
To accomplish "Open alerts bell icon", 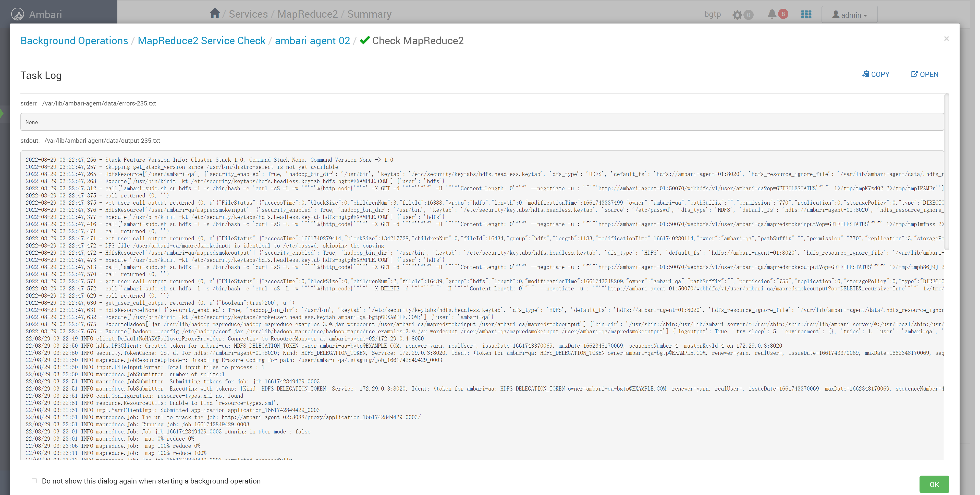I will pyautogui.click(x=771, y=14).
